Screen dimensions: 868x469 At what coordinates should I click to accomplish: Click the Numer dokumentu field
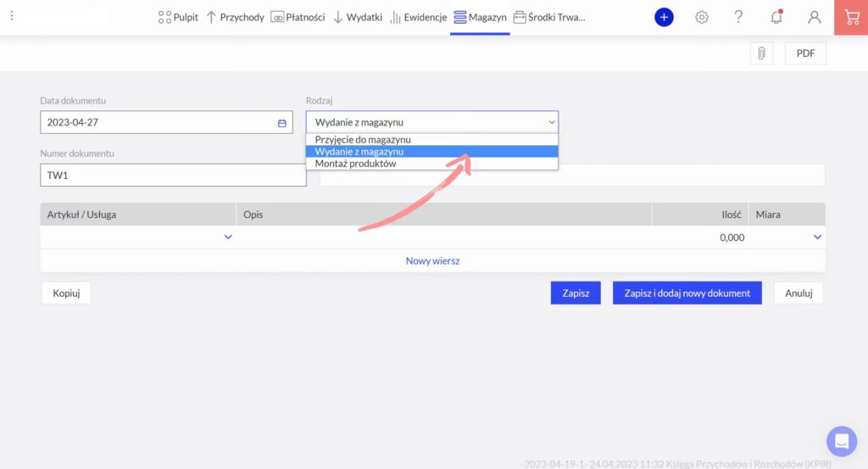pyautogui.click(x=173, y=176)
